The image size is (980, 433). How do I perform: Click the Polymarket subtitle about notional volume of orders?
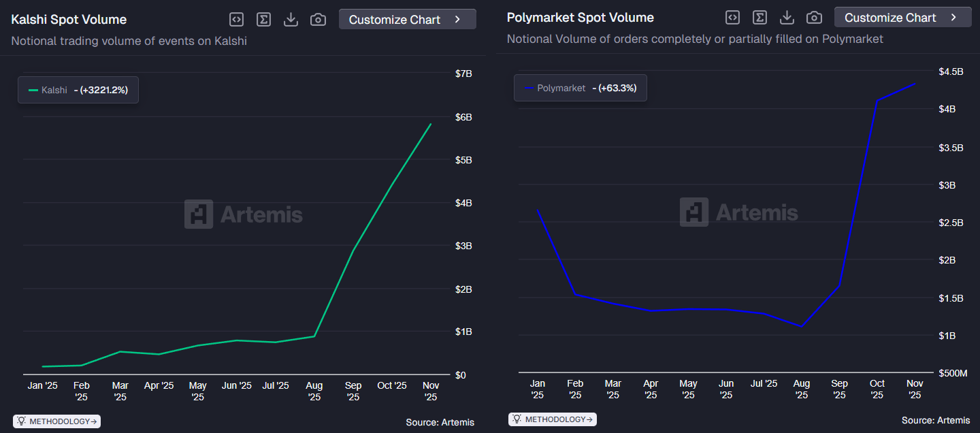coord(695,39)
